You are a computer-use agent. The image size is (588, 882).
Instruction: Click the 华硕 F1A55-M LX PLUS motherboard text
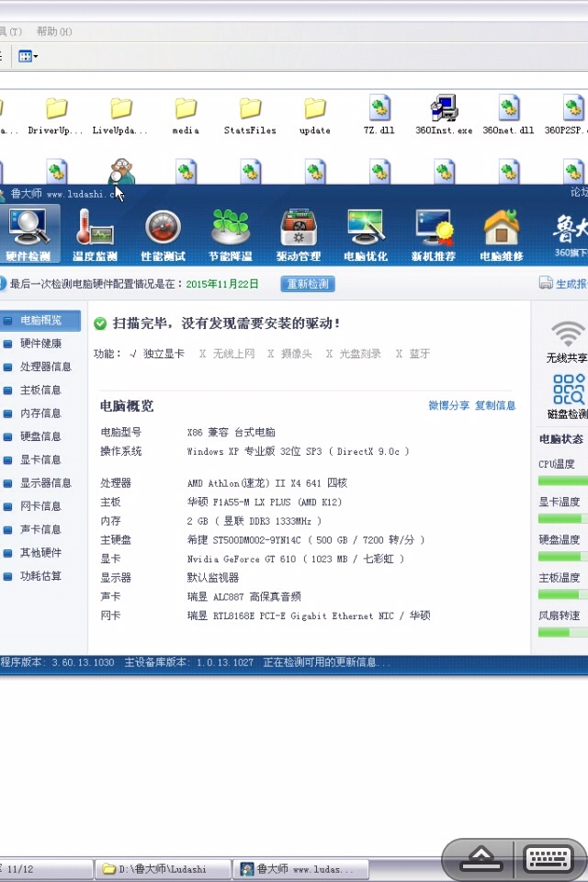[265, 503]
